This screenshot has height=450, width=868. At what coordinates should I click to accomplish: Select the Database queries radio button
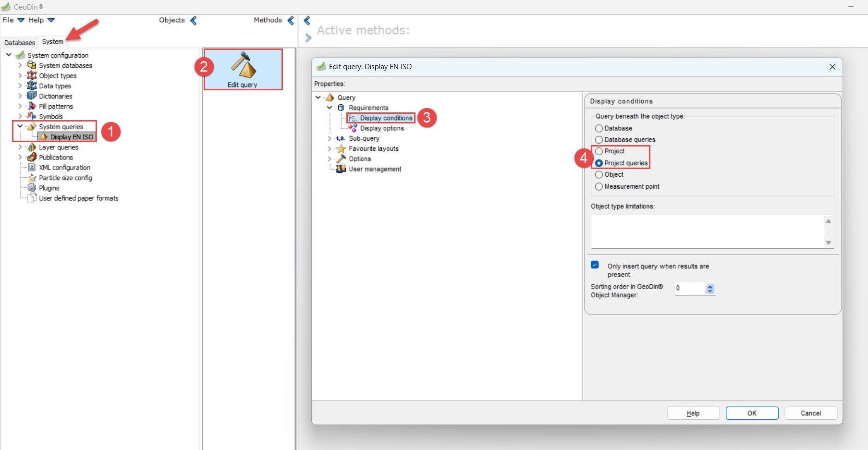point(599,140)
